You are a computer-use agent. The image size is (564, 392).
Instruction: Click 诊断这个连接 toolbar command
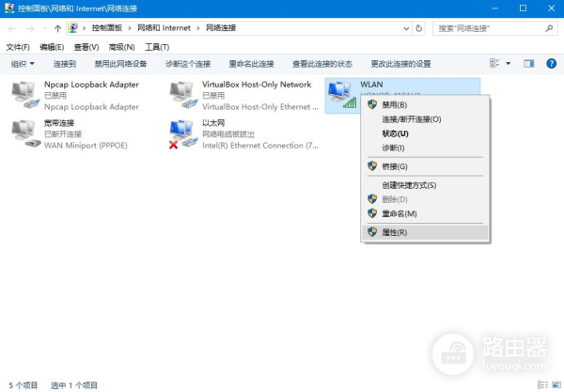tap(188, 64)
